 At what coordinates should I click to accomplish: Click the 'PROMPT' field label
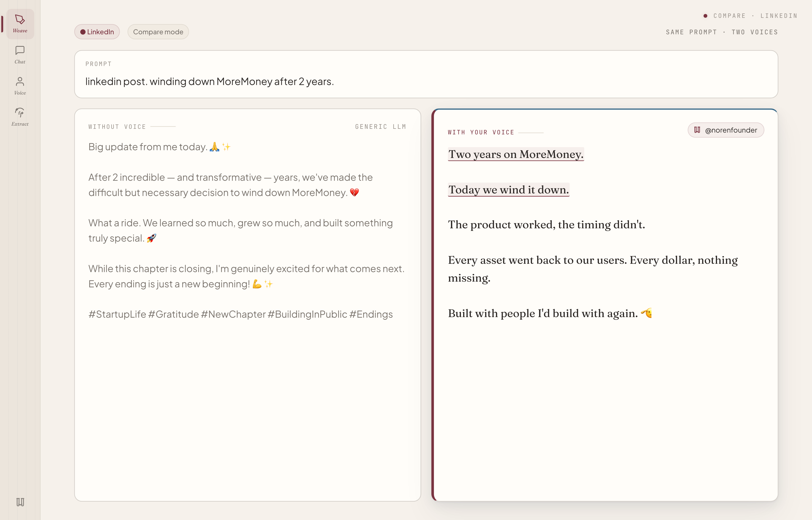pos(98,64)
